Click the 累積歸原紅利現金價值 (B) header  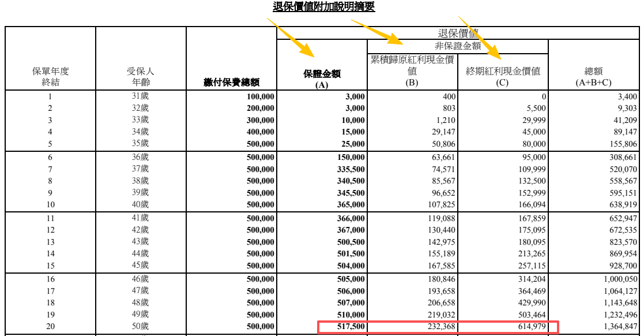coord(412,71)
